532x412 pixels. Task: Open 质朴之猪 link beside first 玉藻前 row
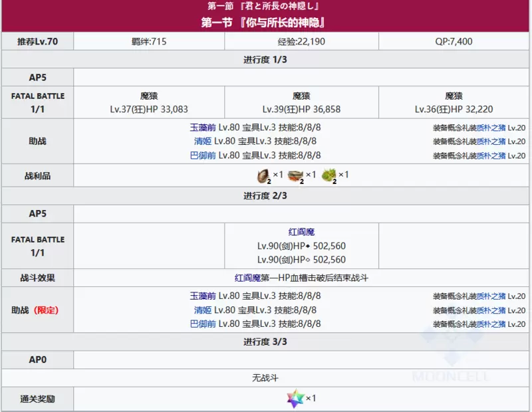[x=491, y=128]
